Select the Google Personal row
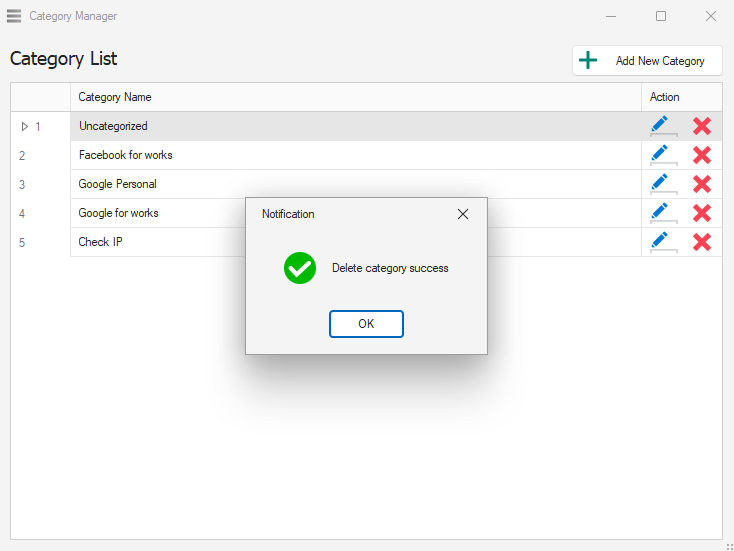Viewport: 734px width, 551px height. [x=118, y=184]
